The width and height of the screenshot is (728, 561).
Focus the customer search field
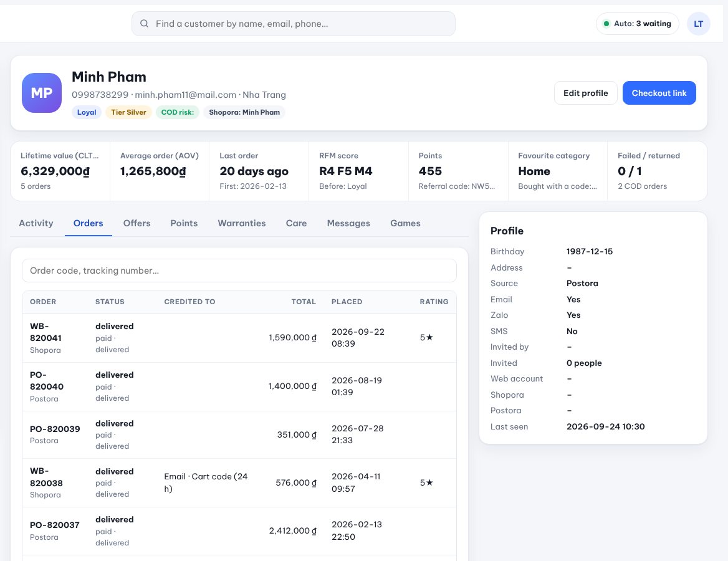pyautogui.click(x=294, y=24)
